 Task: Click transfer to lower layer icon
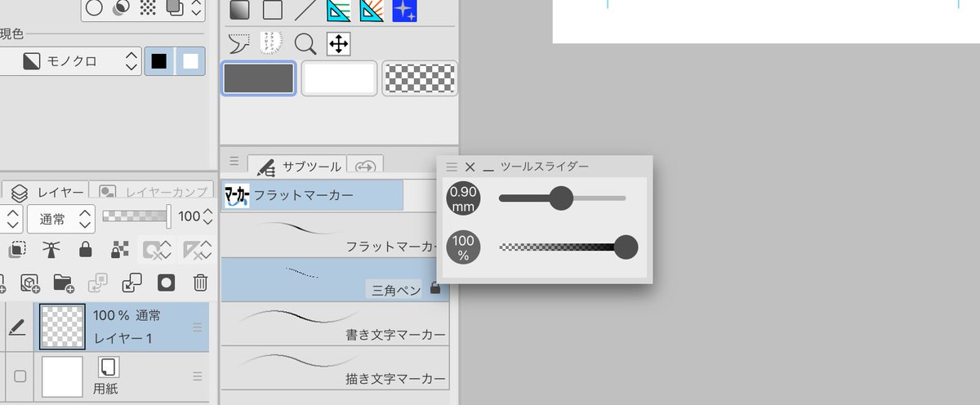pos(98,283)
